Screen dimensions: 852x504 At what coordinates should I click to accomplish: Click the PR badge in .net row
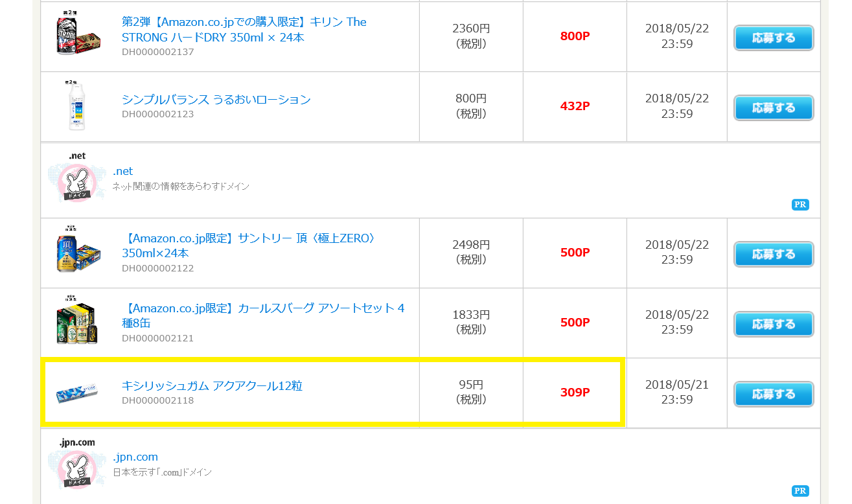[800, 205]
